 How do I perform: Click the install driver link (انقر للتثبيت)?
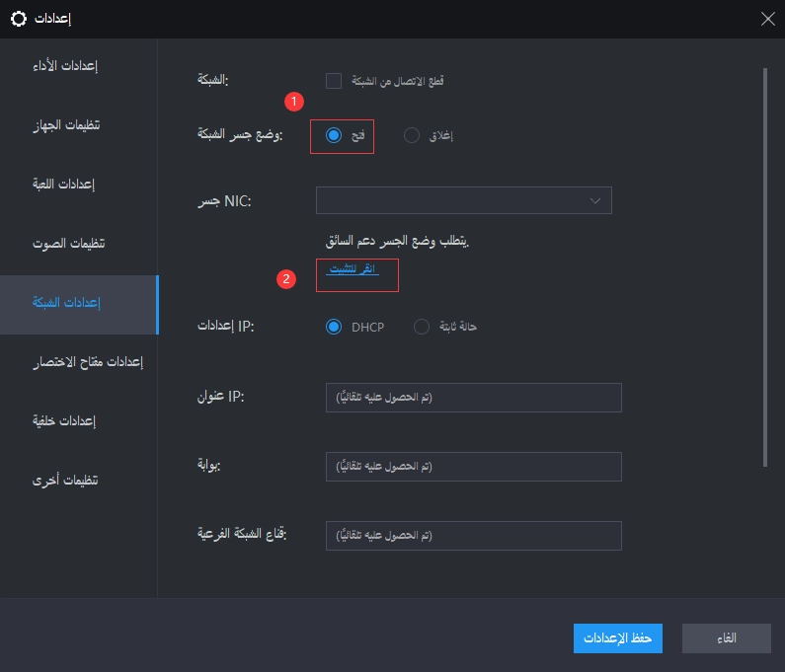coord(353,269)
